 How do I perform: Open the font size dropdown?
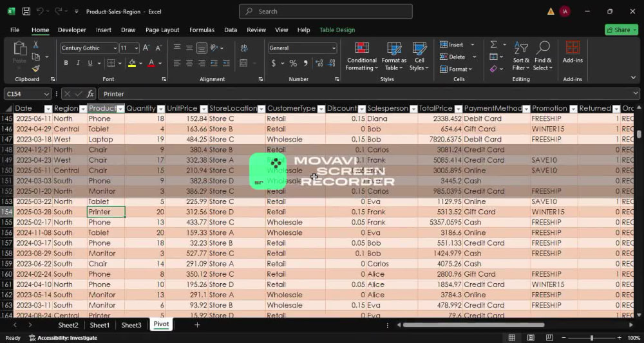point(137,48)
